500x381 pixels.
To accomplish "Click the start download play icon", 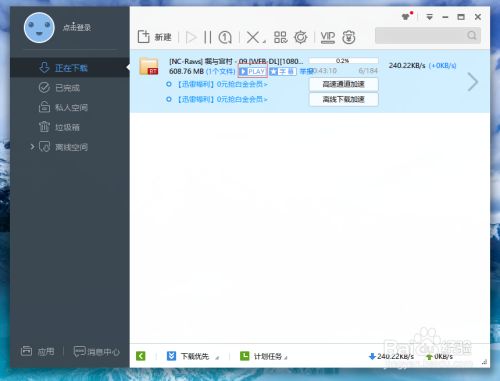I will 191,37.
